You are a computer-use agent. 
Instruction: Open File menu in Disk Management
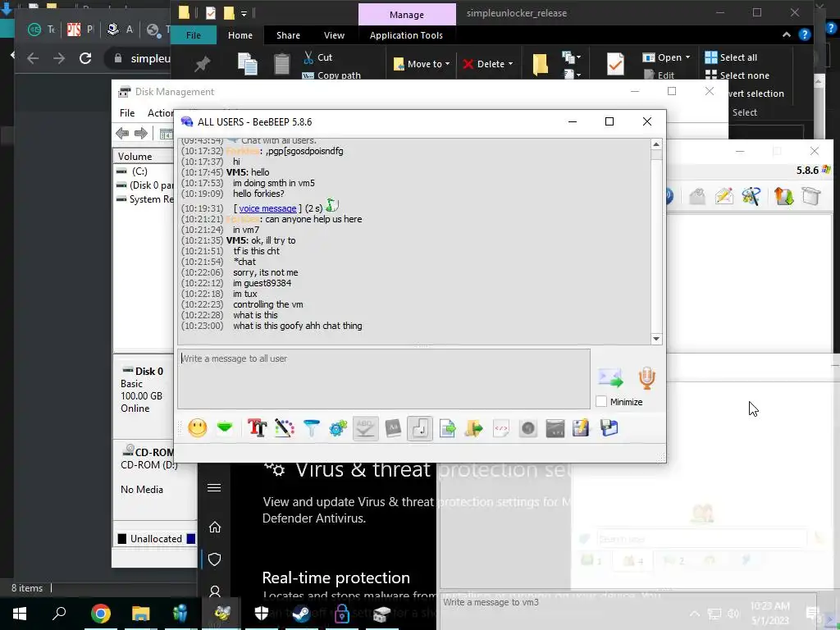127,113
